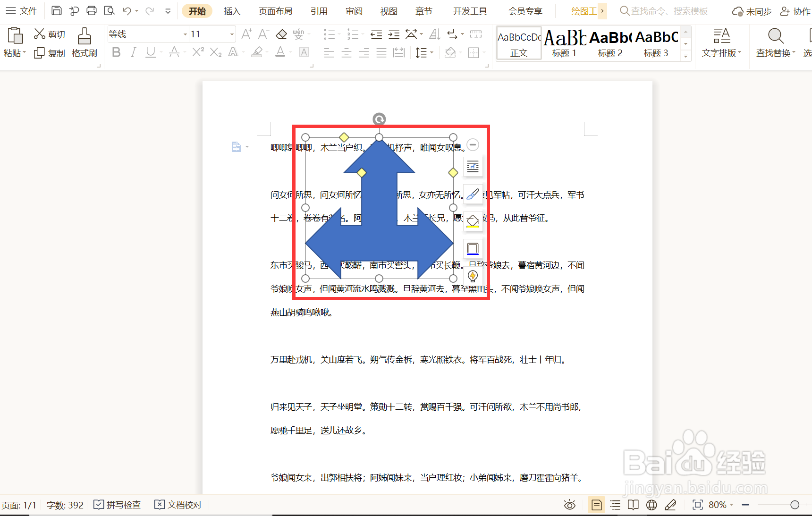Screen dimensions: 812x516
Task: Decrease font size with A- icon
Action: coord(263,34)
